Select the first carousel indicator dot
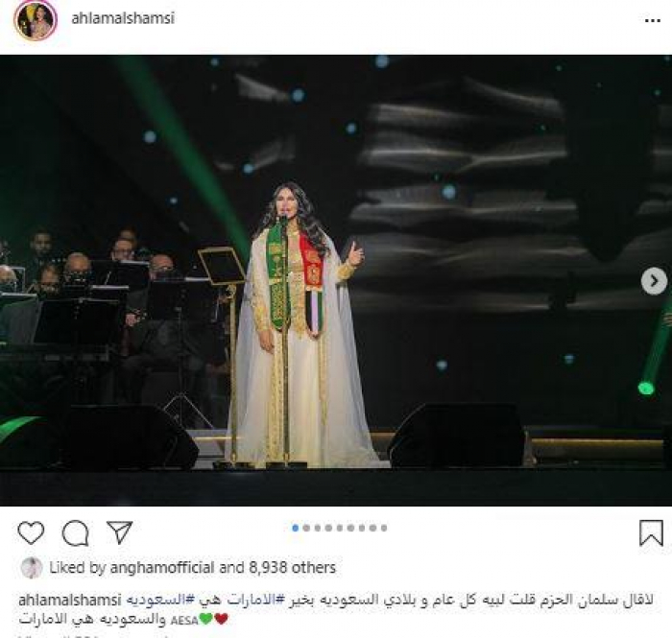This screenshot has width=672, height=638. [x=296, y=528]
